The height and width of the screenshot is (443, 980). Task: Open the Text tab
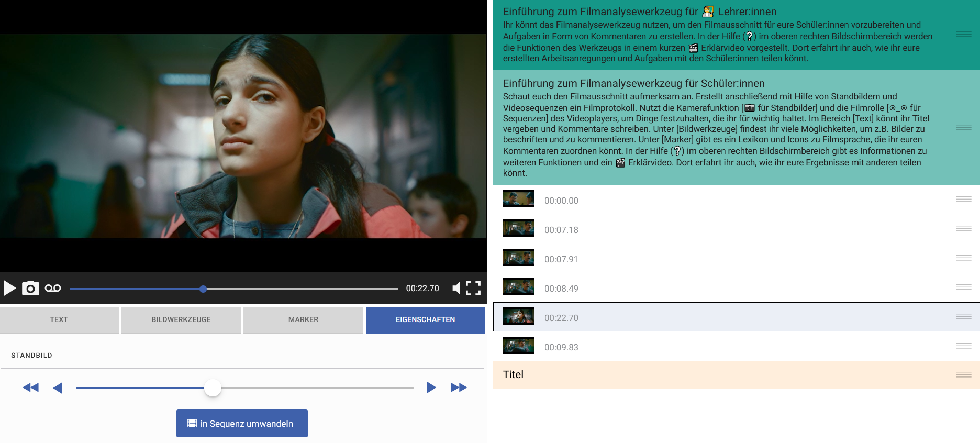pyautogui.click(x=59, y=319)
